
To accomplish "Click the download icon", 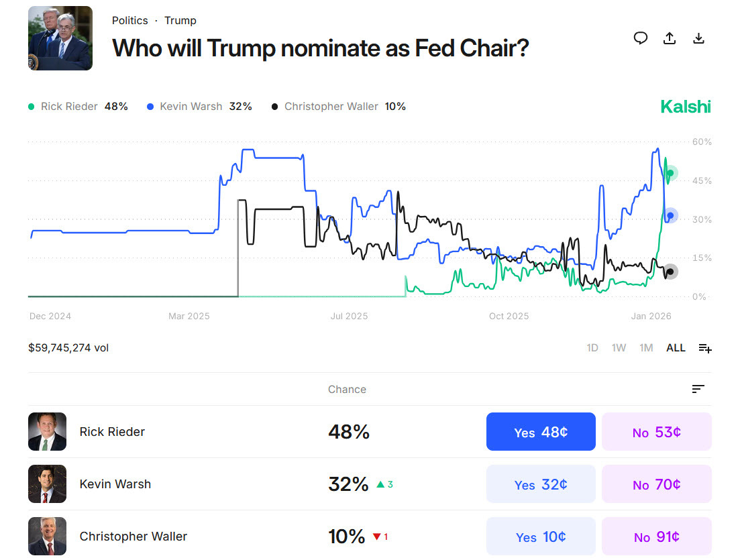I will pos(698,38).
